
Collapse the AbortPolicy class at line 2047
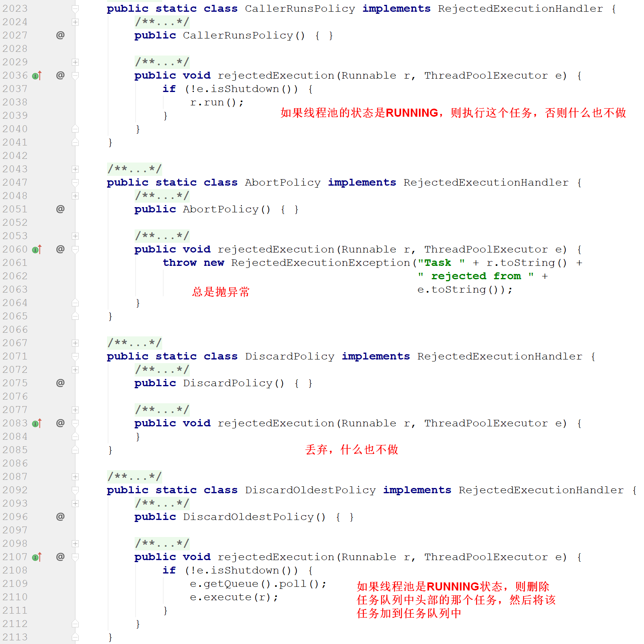(75, 182)
